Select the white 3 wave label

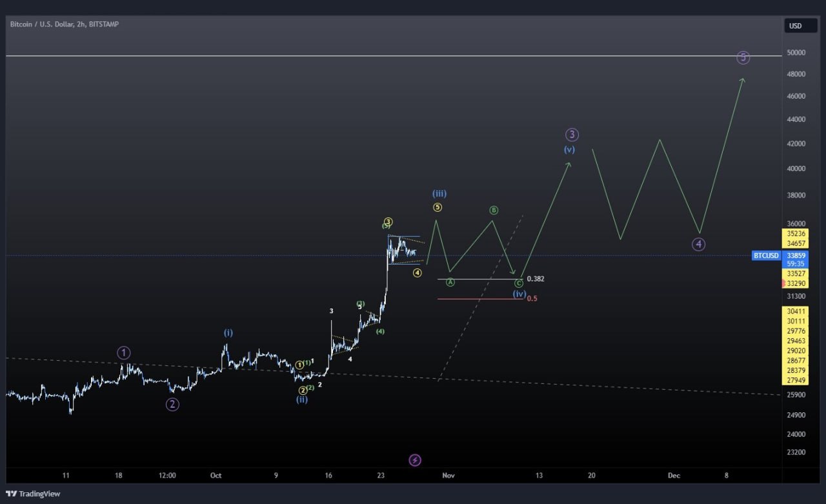tap(332, 311)
